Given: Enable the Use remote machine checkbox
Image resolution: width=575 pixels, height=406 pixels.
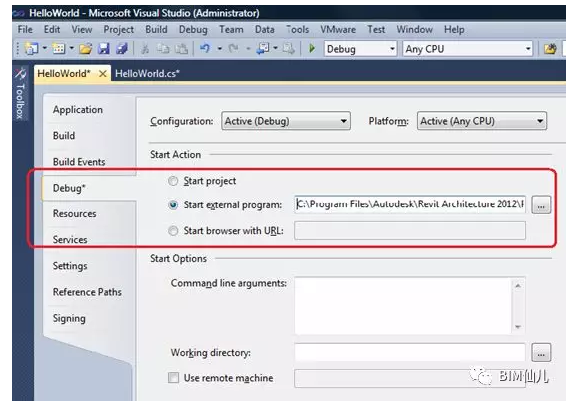Looking at the screenshot, I should (x=173, y=378).
